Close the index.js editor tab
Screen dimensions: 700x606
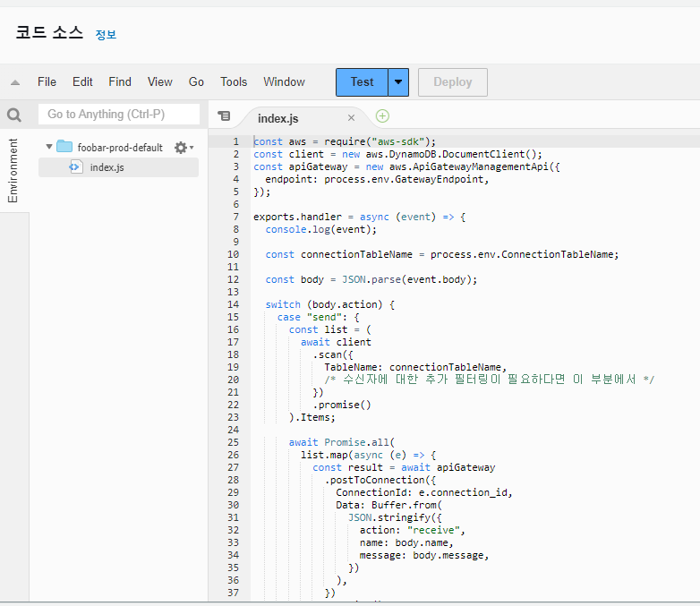coord(351,117)
